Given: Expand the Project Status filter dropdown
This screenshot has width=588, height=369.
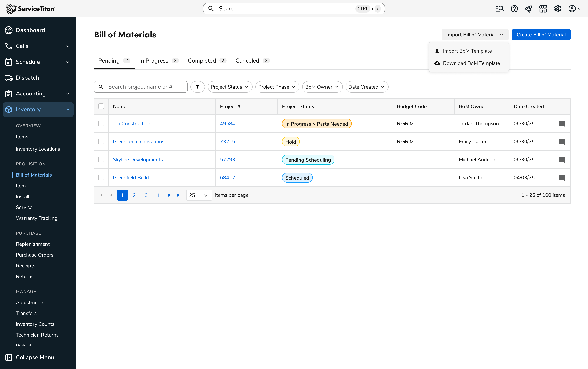Looking at the screenshot, I should coord(230,87).
